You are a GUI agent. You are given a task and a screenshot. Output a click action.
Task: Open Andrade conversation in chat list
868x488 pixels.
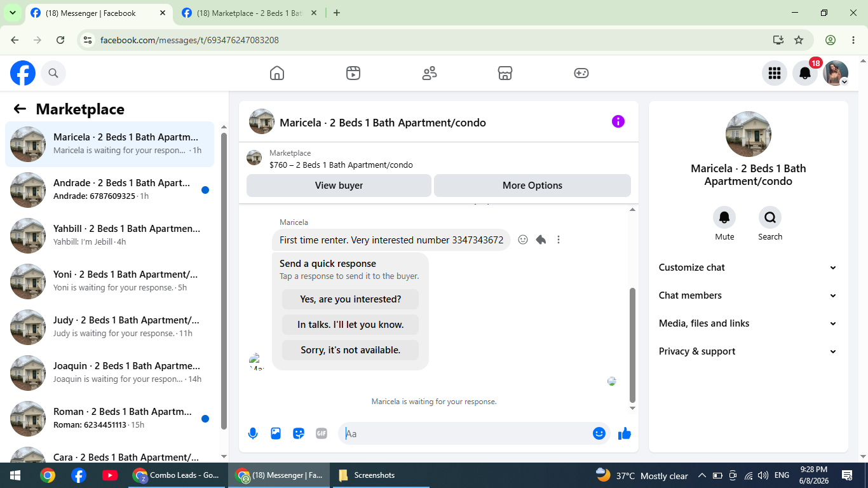pos(110,190)
